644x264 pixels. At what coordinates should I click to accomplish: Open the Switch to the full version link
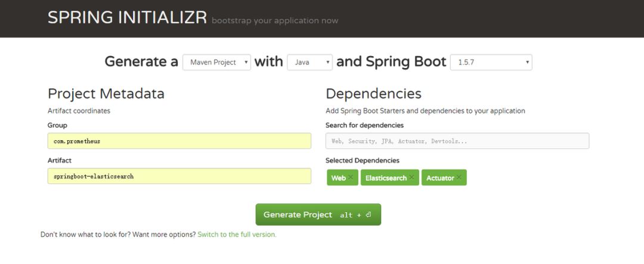click(237, 234)
